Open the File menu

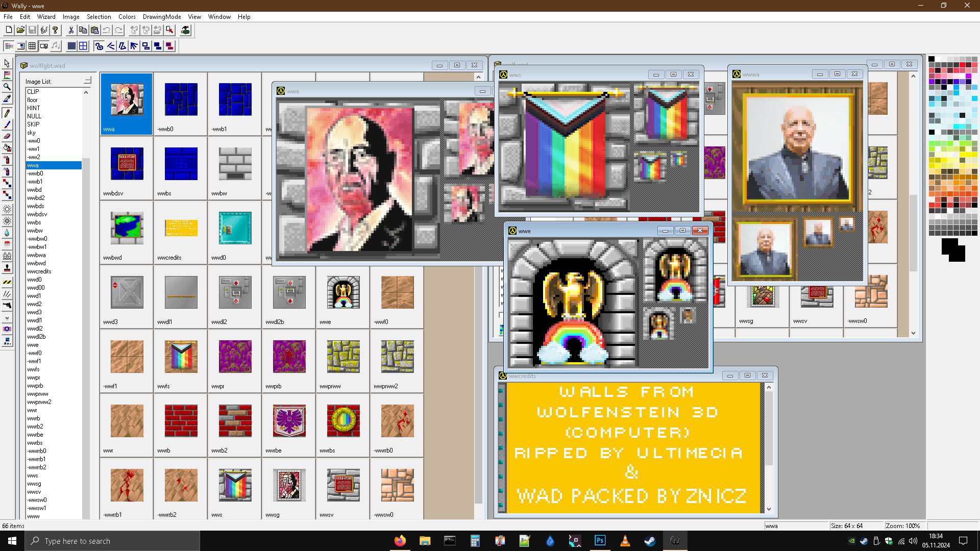(8, 17)
